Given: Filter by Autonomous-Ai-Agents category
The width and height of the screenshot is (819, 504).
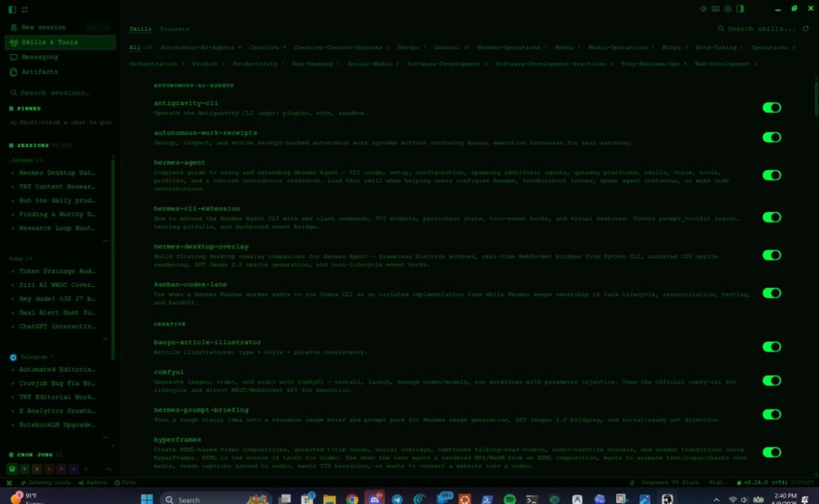Looking at the screenshot, I should [200, 48].
